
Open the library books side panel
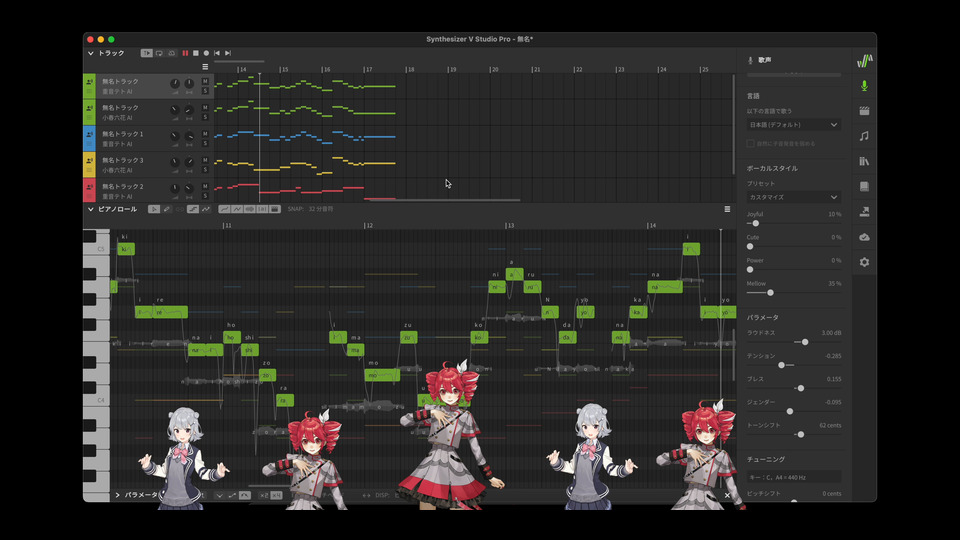864,161
